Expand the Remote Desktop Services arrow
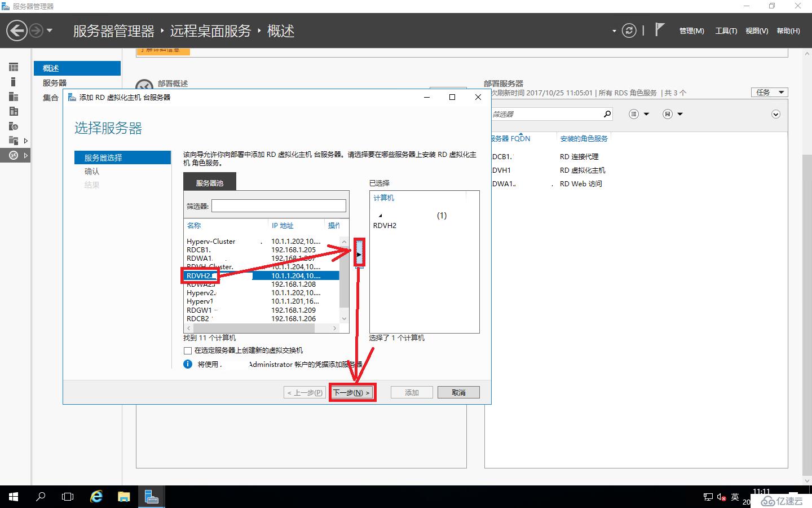The image size is (812, 508). pos(25,155)
